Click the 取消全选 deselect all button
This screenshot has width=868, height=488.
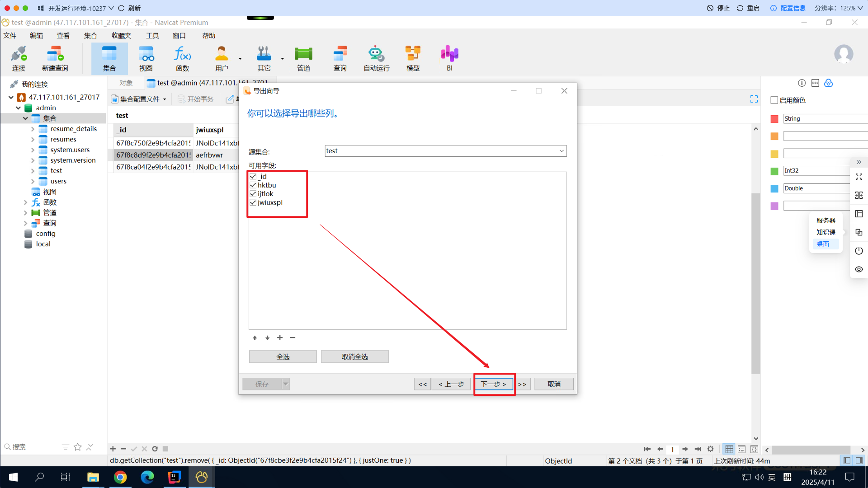pos(355,357)
